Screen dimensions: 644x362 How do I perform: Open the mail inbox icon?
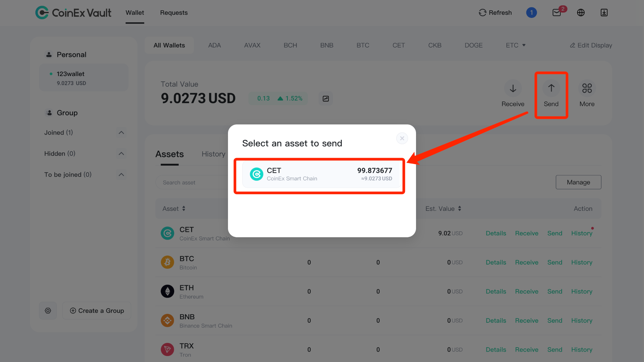click(x=557, y=13)
